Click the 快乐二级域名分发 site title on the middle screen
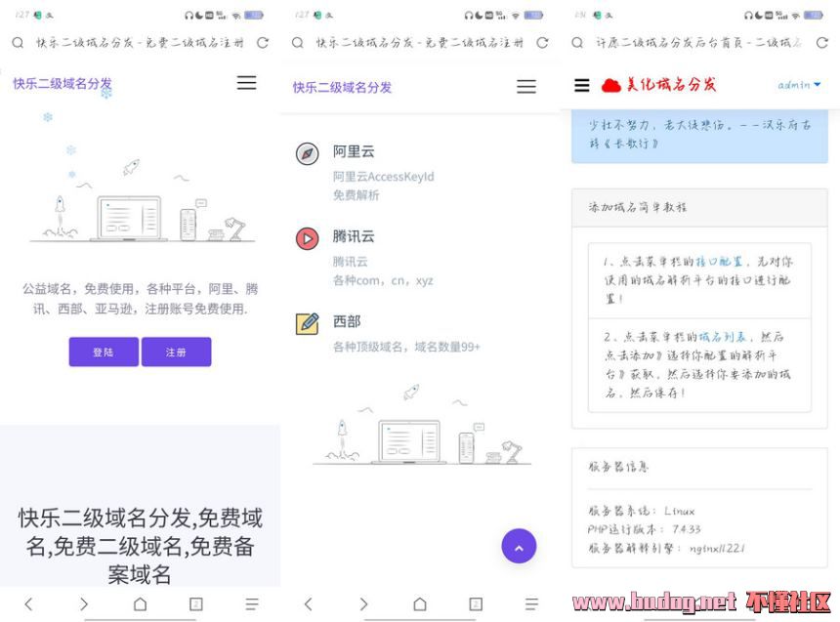The width and height of the screenshot is (840, 622). (x=342, y=87)
